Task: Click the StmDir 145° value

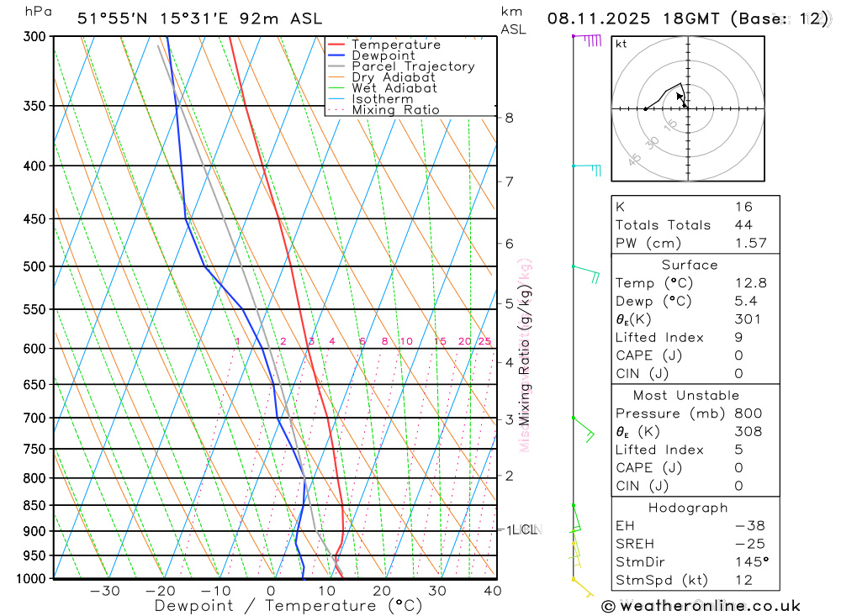Action: [x=752, y=562]
